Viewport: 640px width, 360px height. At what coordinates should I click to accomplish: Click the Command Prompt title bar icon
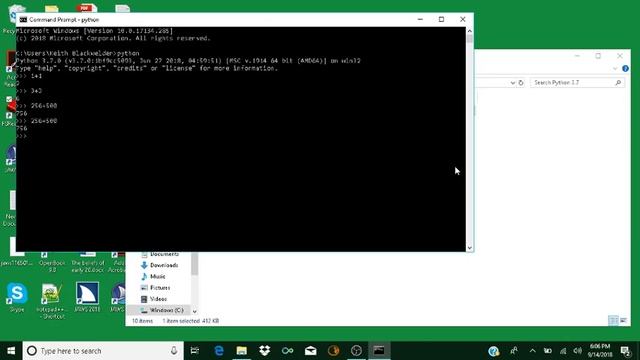[23, 20]
